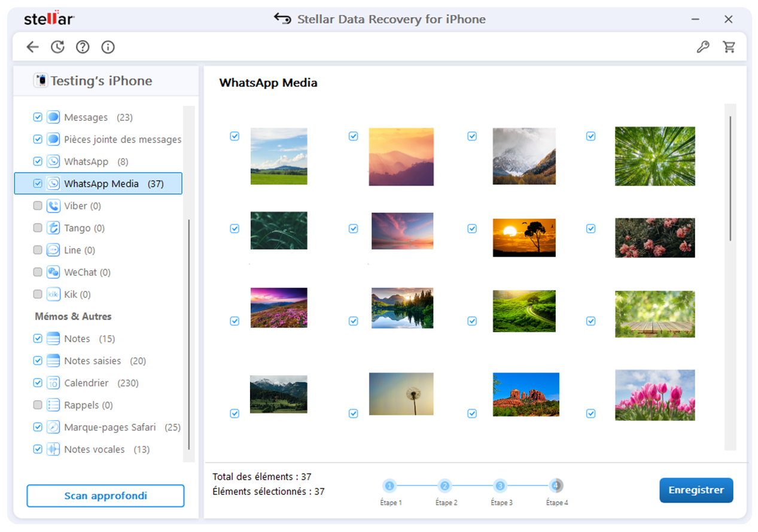
Task: Click the media grid vertical scrollbar
Action: tap(730, 180)
